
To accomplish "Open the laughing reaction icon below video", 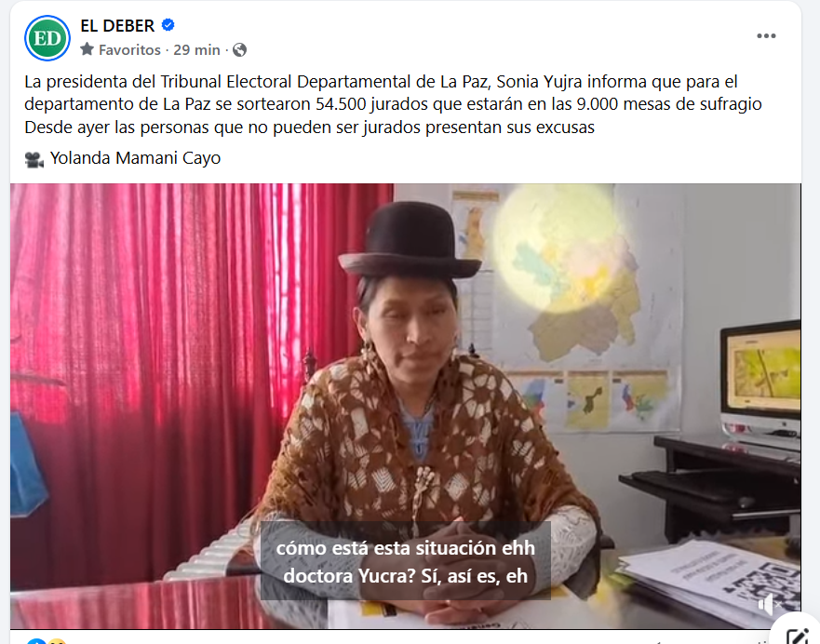I will pyautogui.click(x=58, y=641).
